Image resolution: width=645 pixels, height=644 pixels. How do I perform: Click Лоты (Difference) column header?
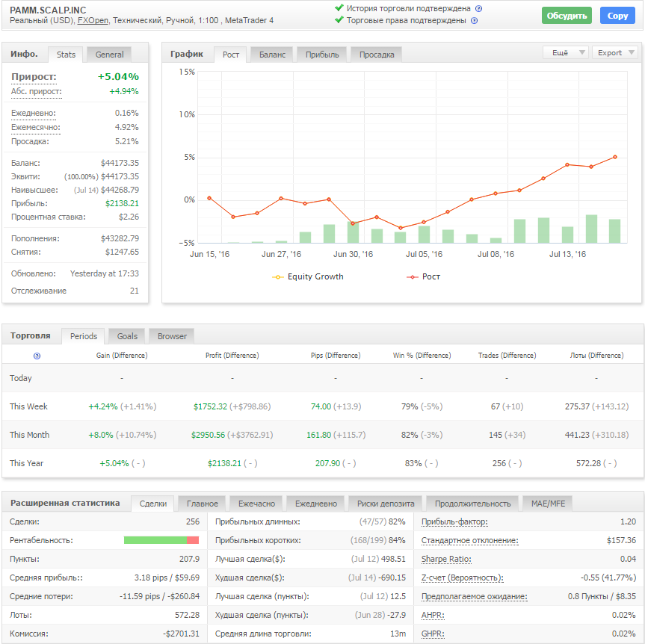(x=596, y=356)
